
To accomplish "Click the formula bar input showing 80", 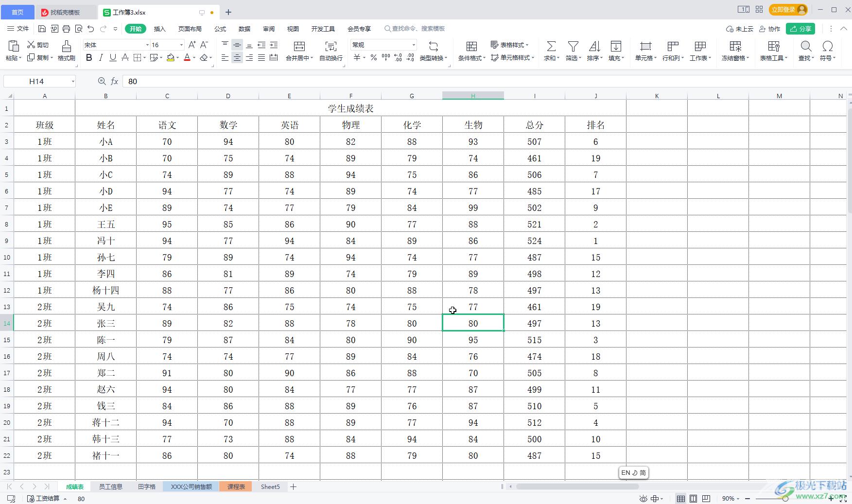I will 486,81.
